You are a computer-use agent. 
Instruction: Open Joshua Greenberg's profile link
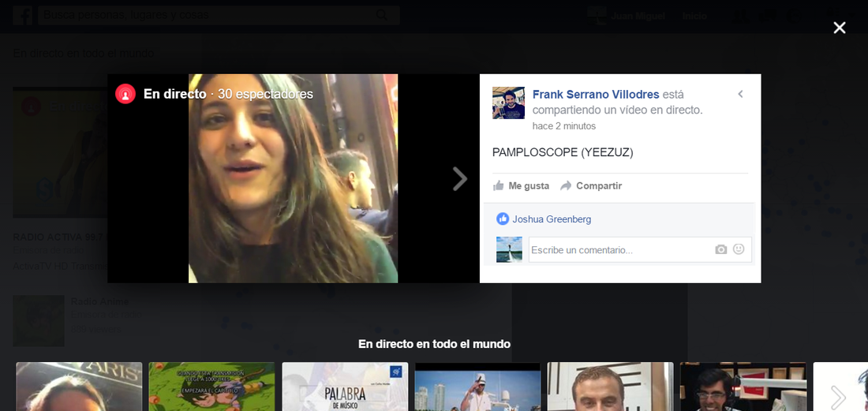(552, 219)
